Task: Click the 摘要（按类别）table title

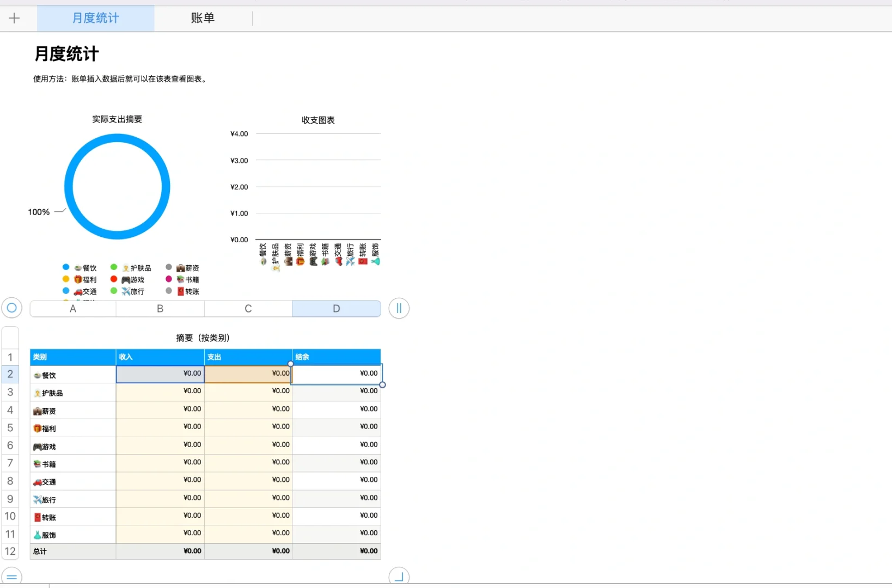Action: coord(203,338)
